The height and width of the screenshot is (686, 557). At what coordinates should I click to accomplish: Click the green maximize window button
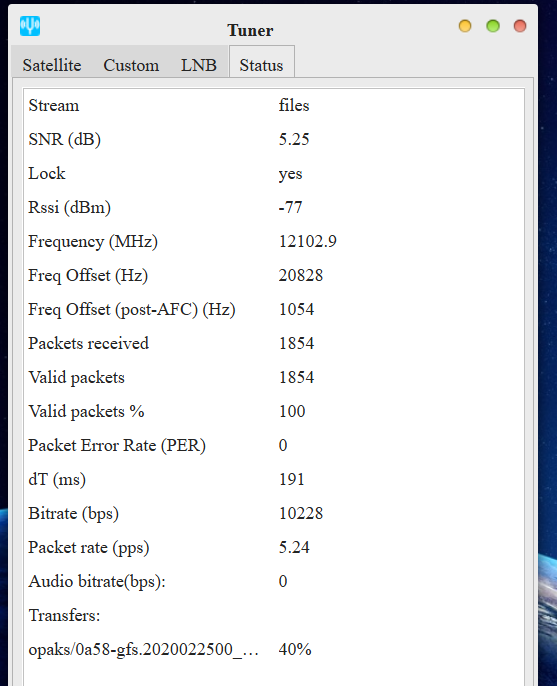pos(493,26)
